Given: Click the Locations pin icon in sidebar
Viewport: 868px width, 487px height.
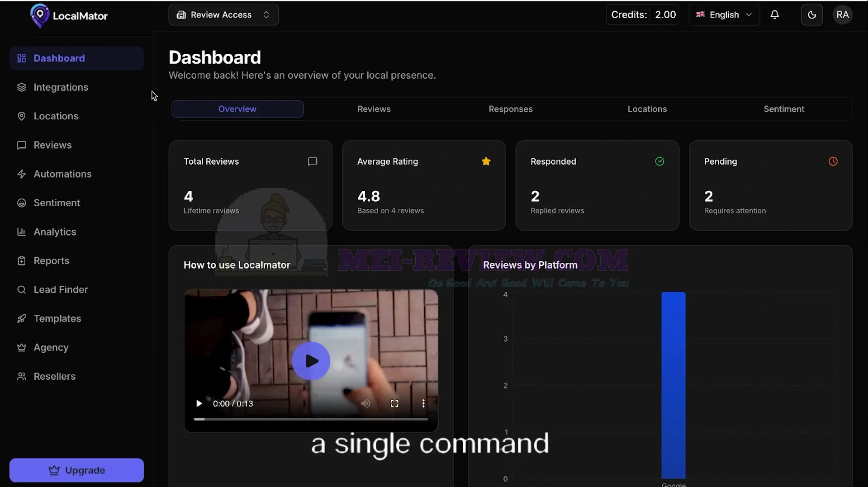Looking at the screenshot, I should [x=21, y=116].
